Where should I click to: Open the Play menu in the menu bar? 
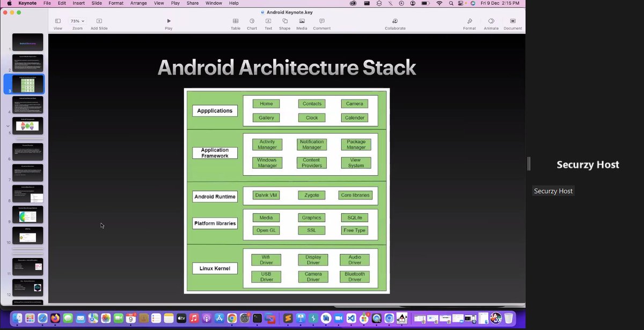[175, 3]
